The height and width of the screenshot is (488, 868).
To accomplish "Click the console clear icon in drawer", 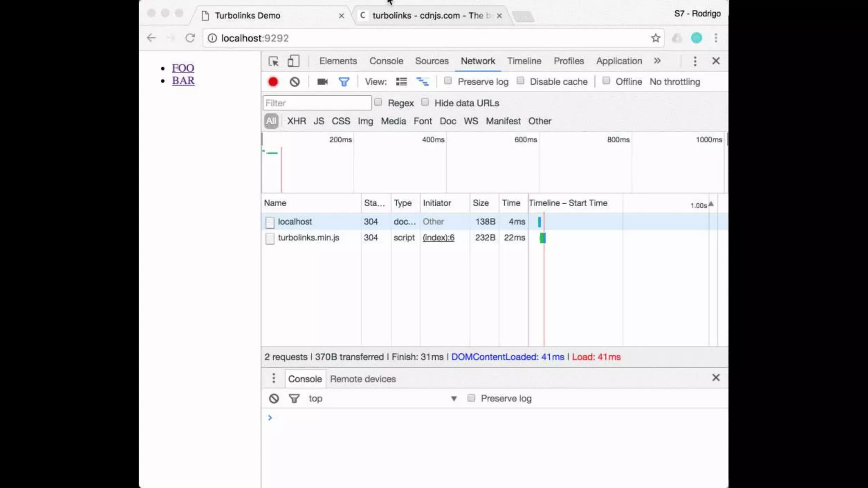I will pyautogui.click(x=274, y=399).
